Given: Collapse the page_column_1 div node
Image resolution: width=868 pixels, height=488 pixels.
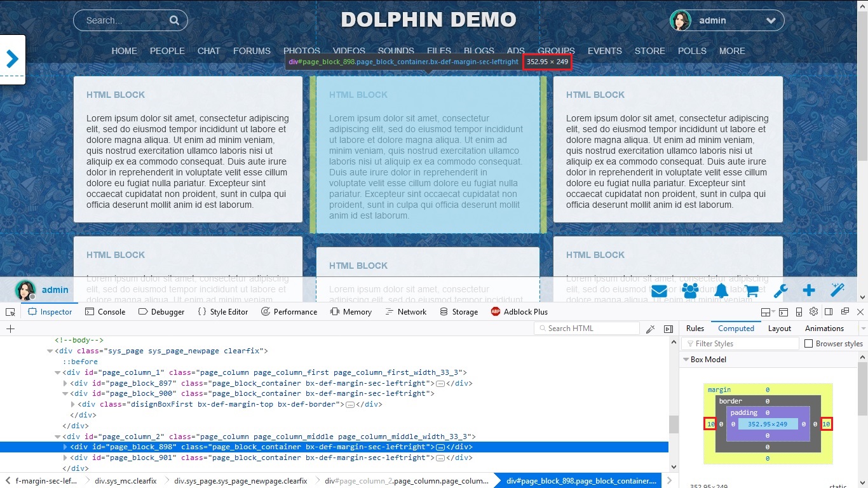Looking at the screenshot, I should [58, 372].
